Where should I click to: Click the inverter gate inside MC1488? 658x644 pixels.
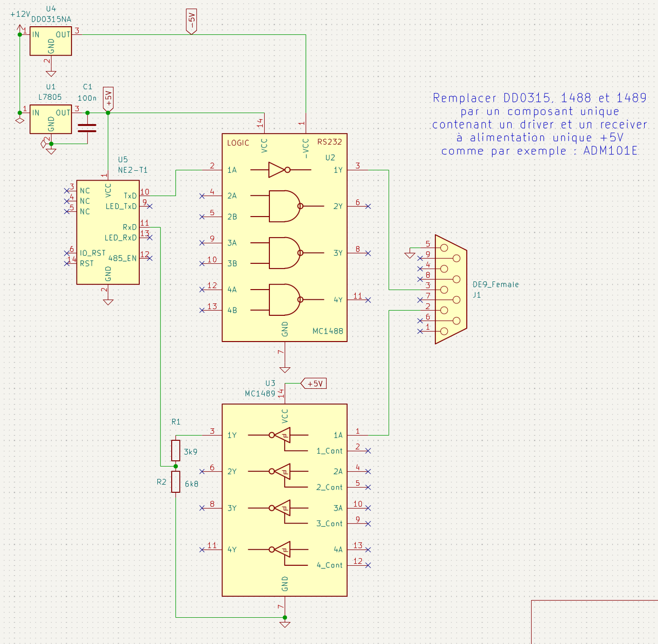tap(279, 170)
